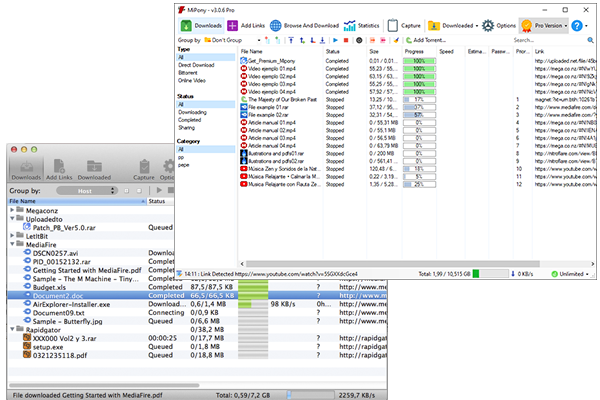Click Capture clipboard in Mac MiPony window

click(x=144, y=170)
